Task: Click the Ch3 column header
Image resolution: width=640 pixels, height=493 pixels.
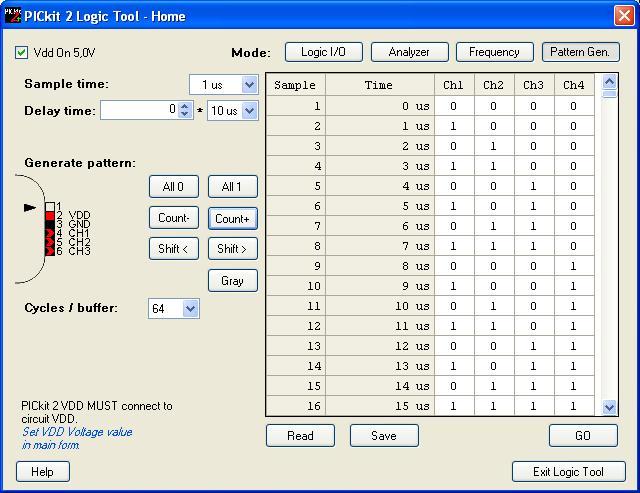Action: pos(534,85)
